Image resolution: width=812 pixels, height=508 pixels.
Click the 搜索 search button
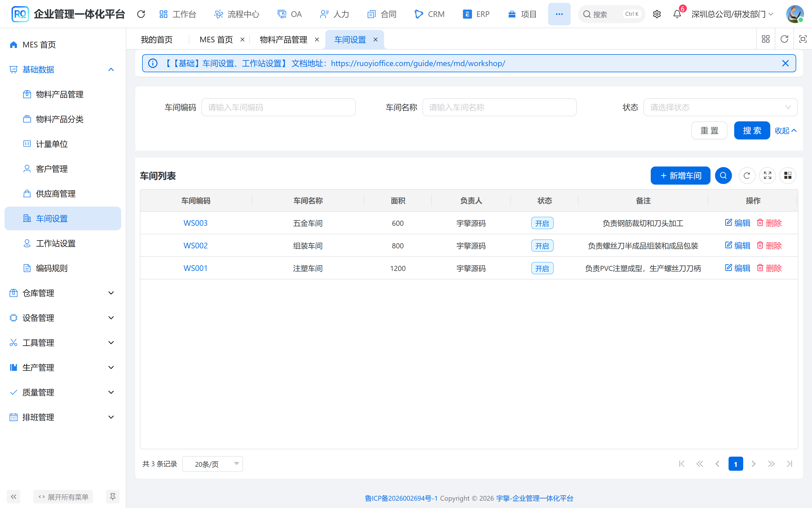click(752, 130)
